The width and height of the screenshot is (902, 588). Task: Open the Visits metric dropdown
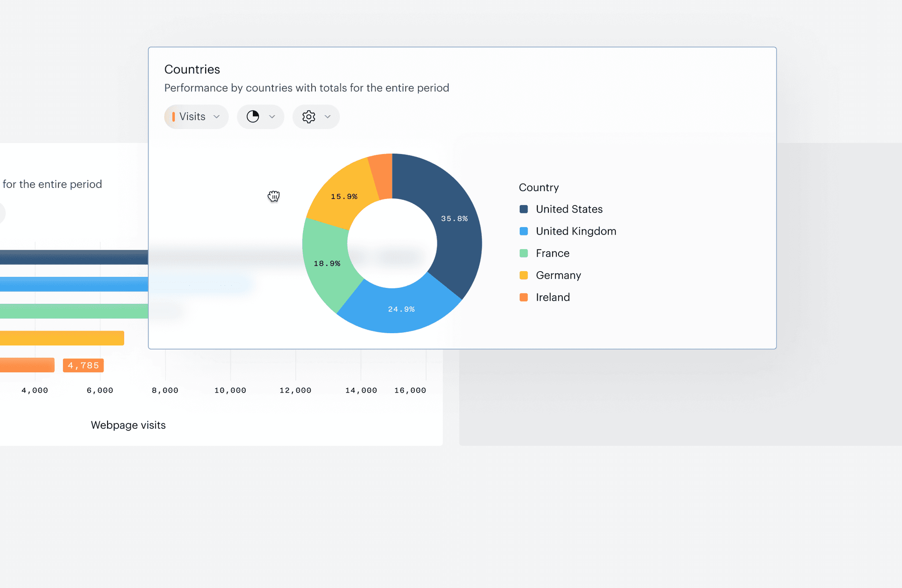196,117
